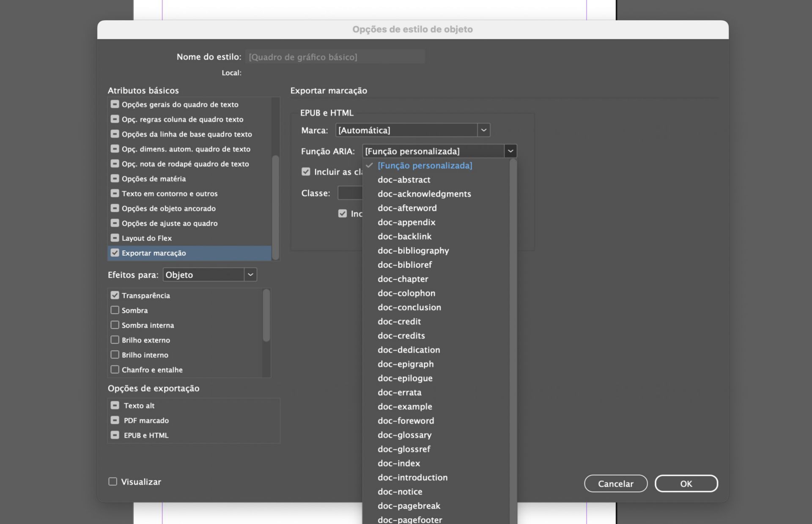The image size is (812, 524).
Task: Select doc-bibliography from the ARIA list
Action: (413, 250)
